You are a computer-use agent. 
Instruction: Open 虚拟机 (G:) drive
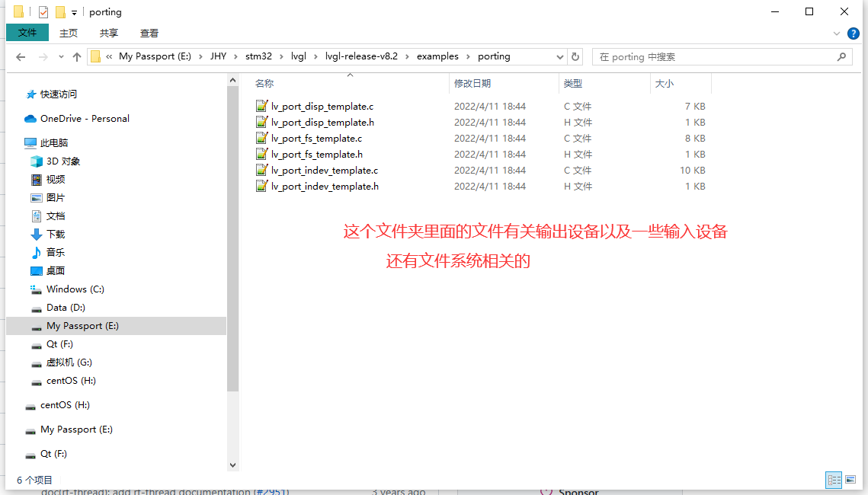tap(69, 362)
